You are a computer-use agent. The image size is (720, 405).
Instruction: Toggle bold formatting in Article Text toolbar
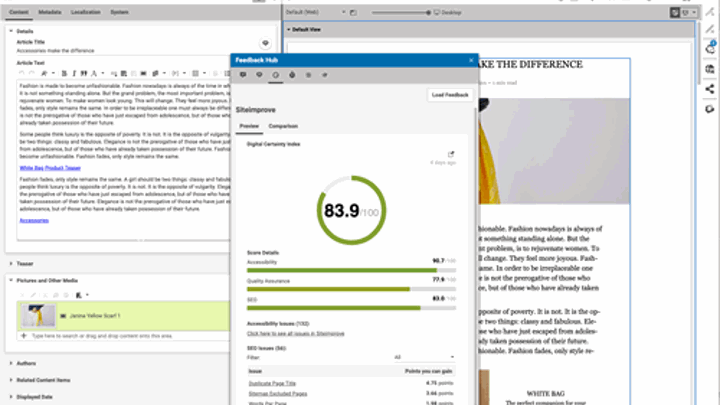(x=63, y=73)
